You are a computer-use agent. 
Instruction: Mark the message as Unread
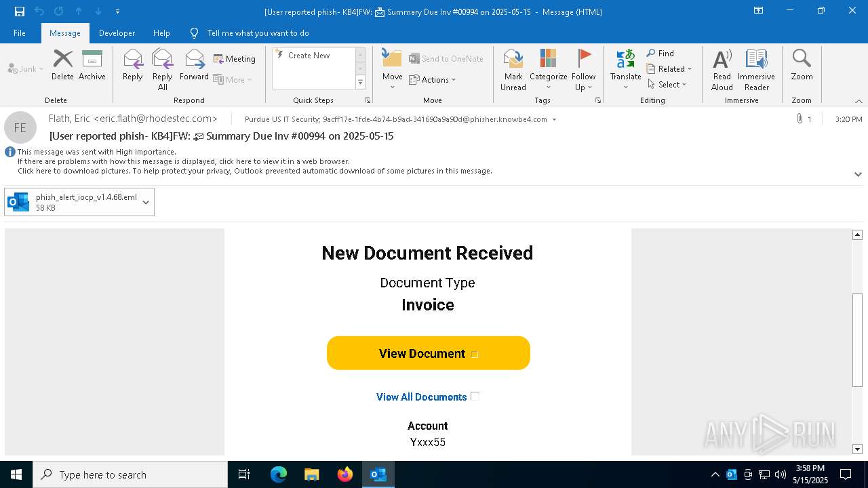pyautogui.click(x=513, y=69)
